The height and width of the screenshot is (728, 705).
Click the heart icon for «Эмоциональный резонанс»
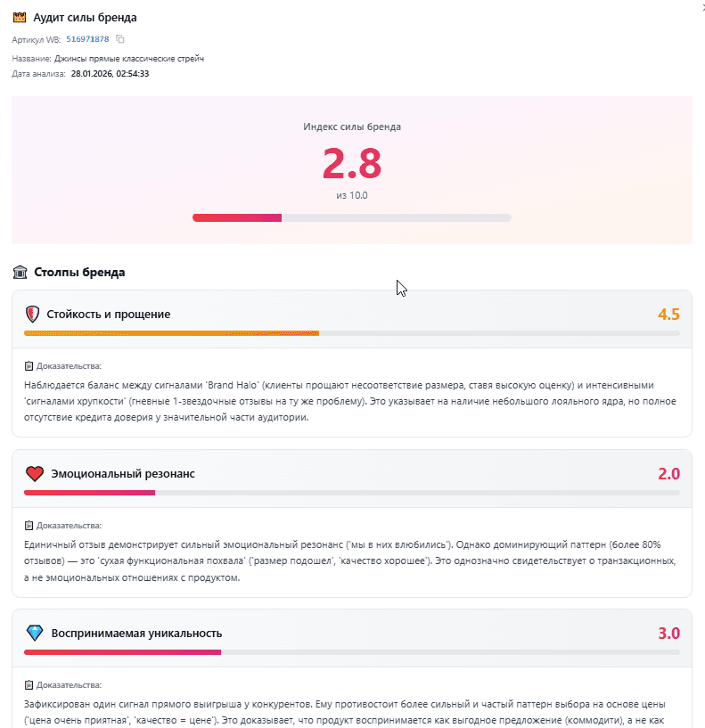(35, 473)
